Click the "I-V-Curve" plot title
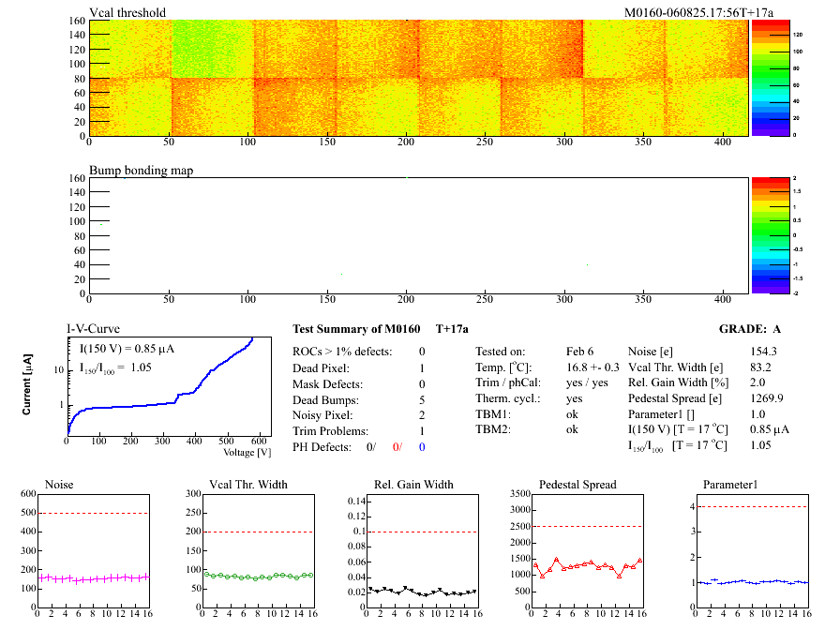The width and height of the screenshot is (840, 630). click(93, 329)
